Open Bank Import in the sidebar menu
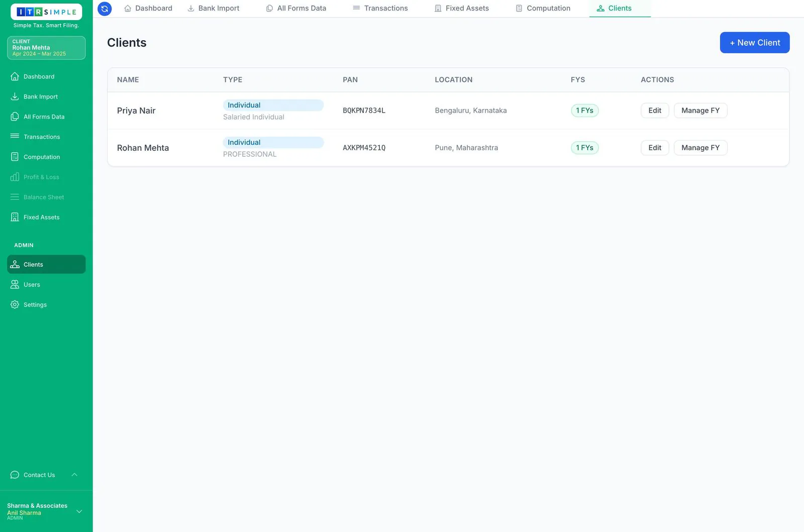This screenshot has height=532, width=804. click(x=46, y=96)
